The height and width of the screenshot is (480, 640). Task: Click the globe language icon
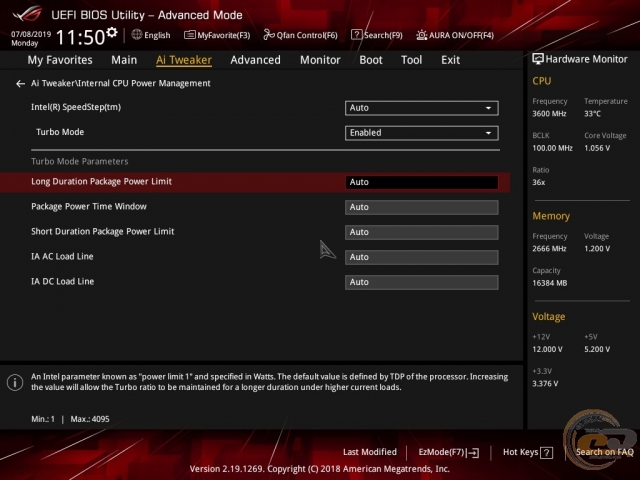[x=137, y=35]
